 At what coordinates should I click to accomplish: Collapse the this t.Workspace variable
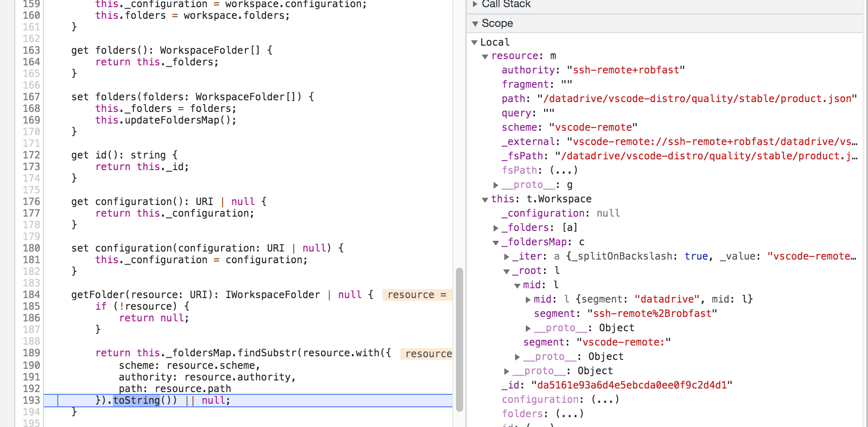[x=486, y=199]
